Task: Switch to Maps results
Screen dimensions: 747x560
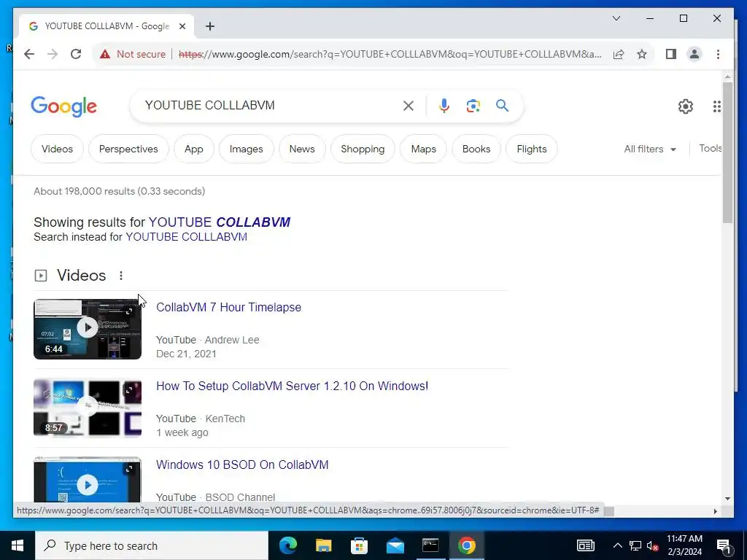Action: coord(424,149)
